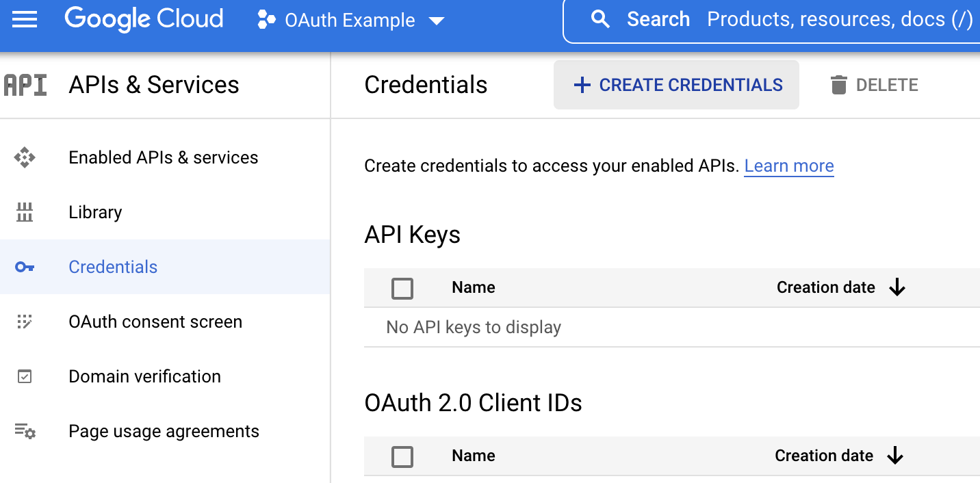
Task: Click the Delete trash icon
Action: tap(840, 84)
